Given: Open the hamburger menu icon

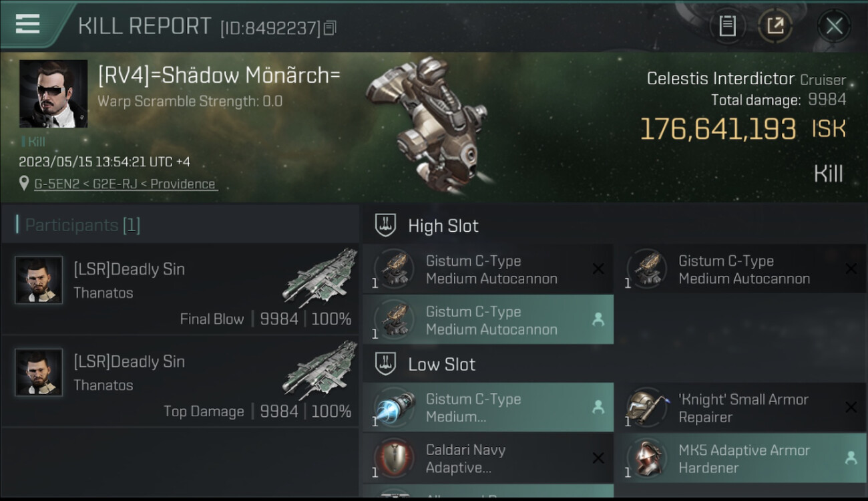Looking at the screenshot, I should [27, 24].
